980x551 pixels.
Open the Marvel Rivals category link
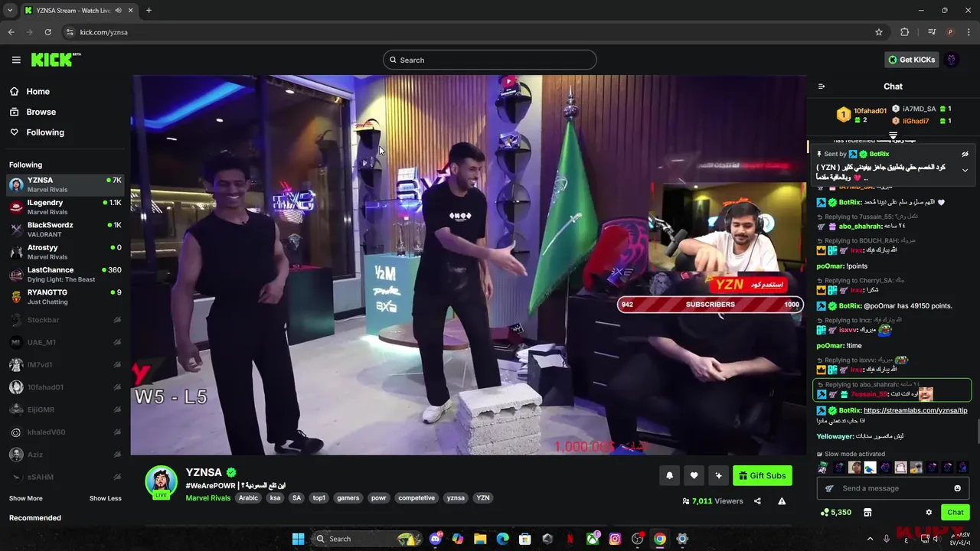[207, 498]
